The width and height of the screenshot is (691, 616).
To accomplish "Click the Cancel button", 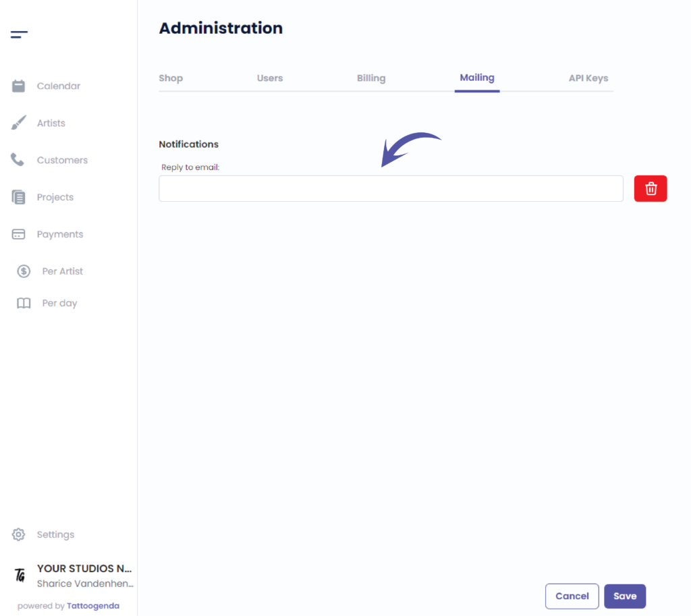I will 572,596.
